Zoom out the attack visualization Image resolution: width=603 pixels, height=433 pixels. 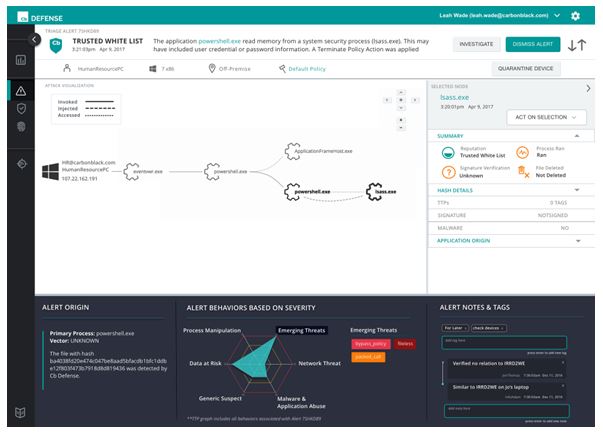tap(401, 128)
